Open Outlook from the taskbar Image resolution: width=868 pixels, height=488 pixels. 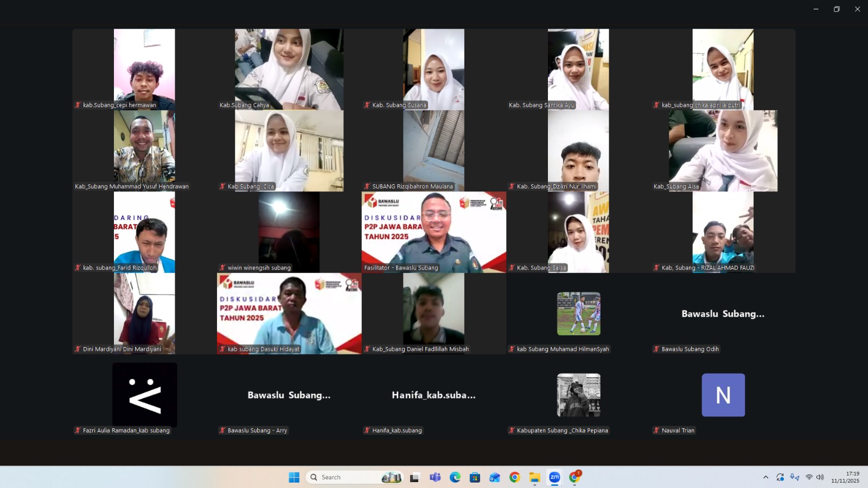pos(495,477)
